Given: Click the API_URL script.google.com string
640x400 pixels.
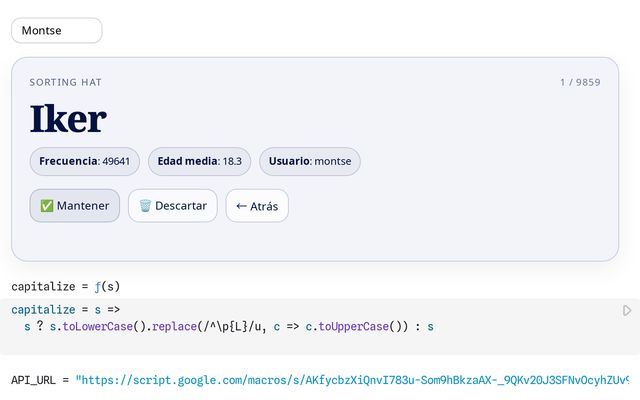Looking at the screenshot, I should [350, 380].
